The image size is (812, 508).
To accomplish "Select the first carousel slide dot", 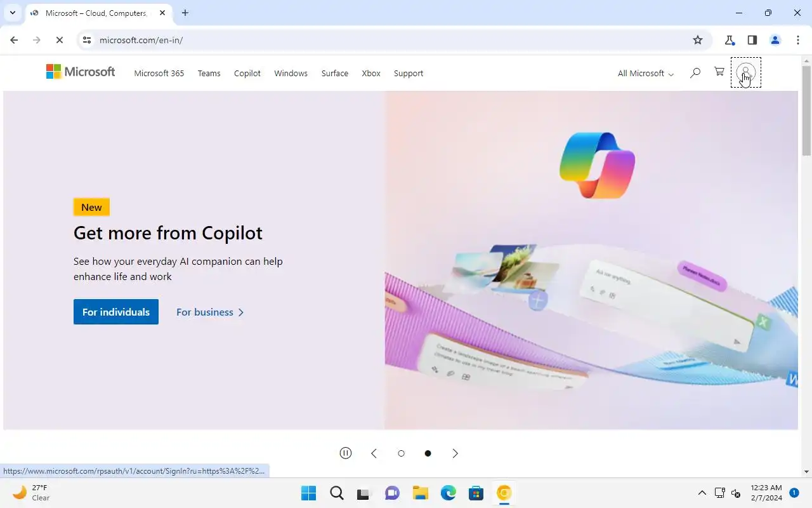I will tap(401, 453).
